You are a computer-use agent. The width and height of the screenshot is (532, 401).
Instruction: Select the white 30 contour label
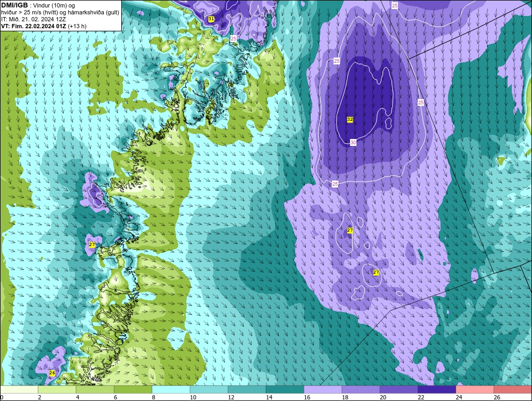[x=353, y=143]
